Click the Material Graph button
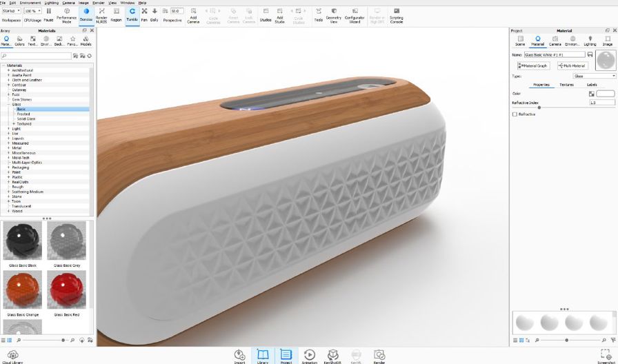This screenshot has width=618, height=364. pyautogui.click(x=534, y=65)
